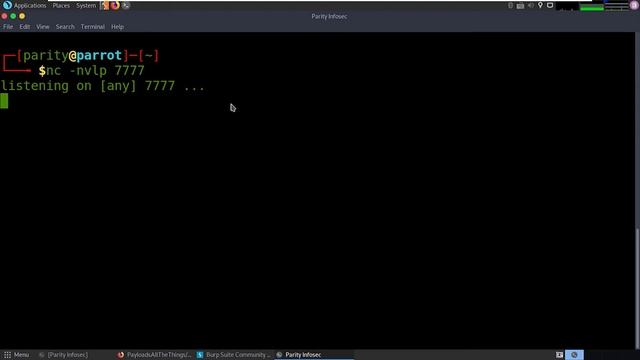
Task: Click the highlighted workspace switcher box
Action: (x=574, y=355)
